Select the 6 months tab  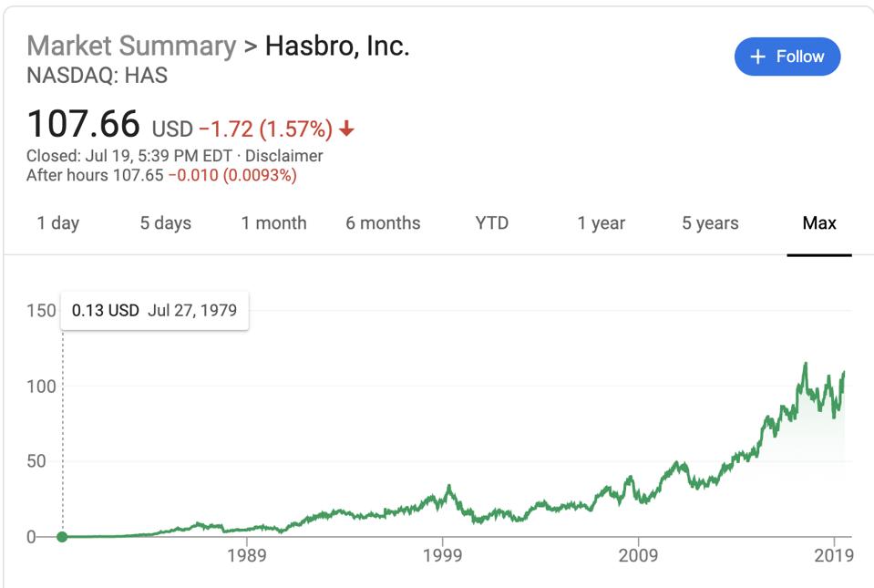[x=383, y=223]
